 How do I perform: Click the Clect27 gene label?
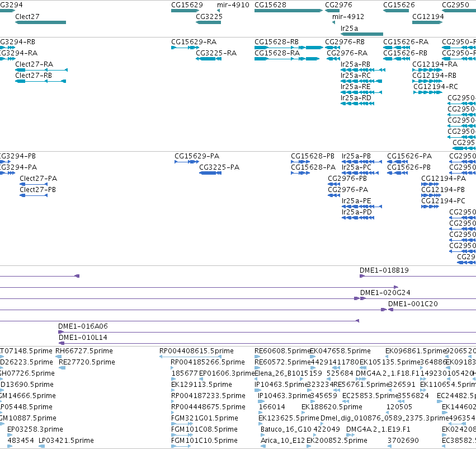pyautogui.click(x=27, y=17)
